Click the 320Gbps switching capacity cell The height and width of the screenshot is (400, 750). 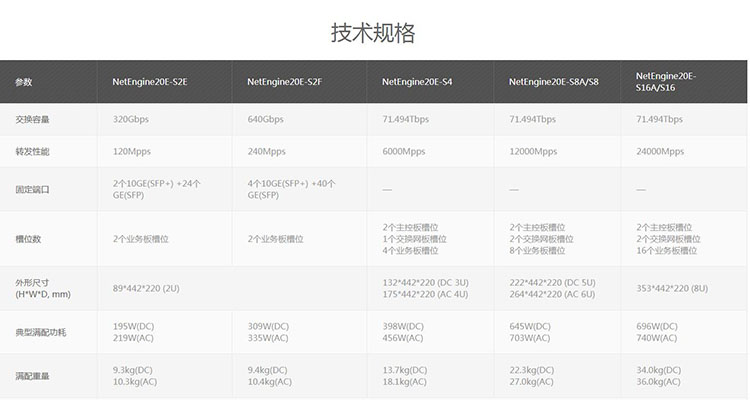pos(131,119)
